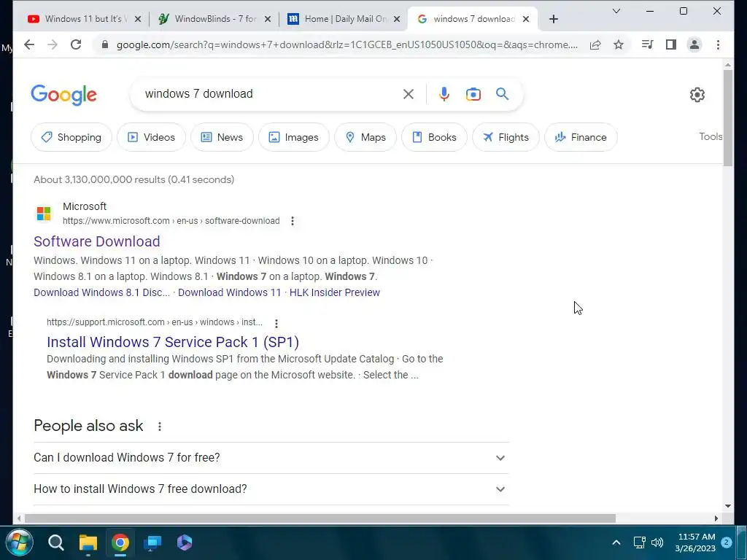
Task: Click the horizontal scrollbar thumb
Action: 320,518
